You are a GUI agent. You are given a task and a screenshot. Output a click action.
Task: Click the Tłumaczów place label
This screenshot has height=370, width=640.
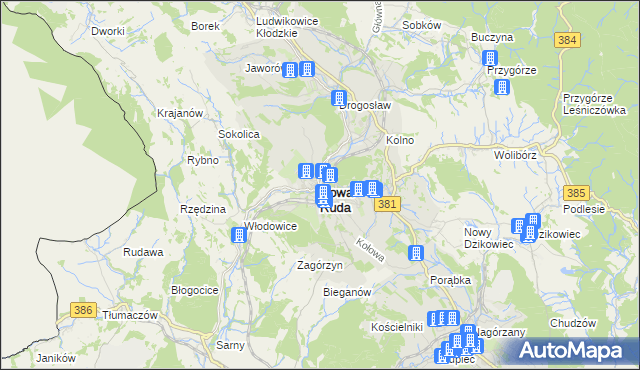130,315
